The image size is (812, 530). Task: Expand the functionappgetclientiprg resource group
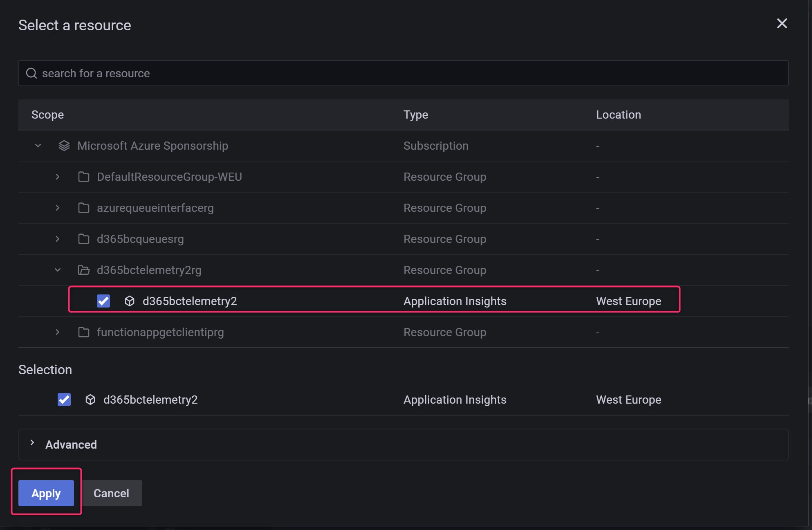58,332
